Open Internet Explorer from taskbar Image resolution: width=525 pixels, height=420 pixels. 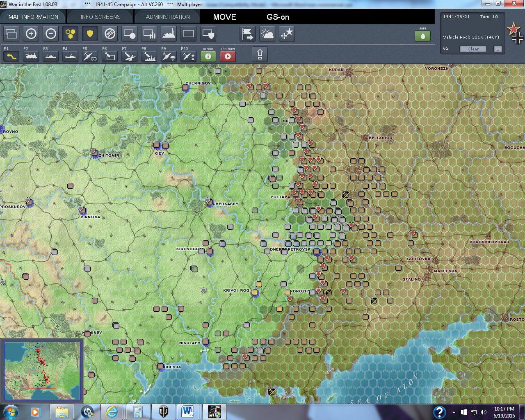pos(112,412)
